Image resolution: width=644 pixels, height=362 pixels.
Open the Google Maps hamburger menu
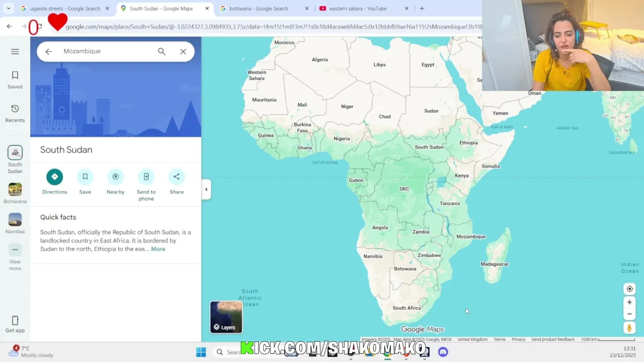pyautogui.click(x=15, y=51)
